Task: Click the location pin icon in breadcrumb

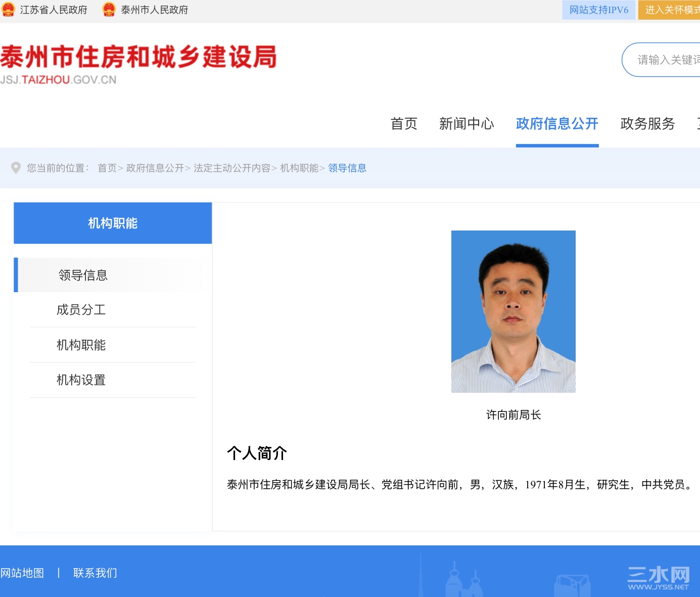Action: click(16, 168)
